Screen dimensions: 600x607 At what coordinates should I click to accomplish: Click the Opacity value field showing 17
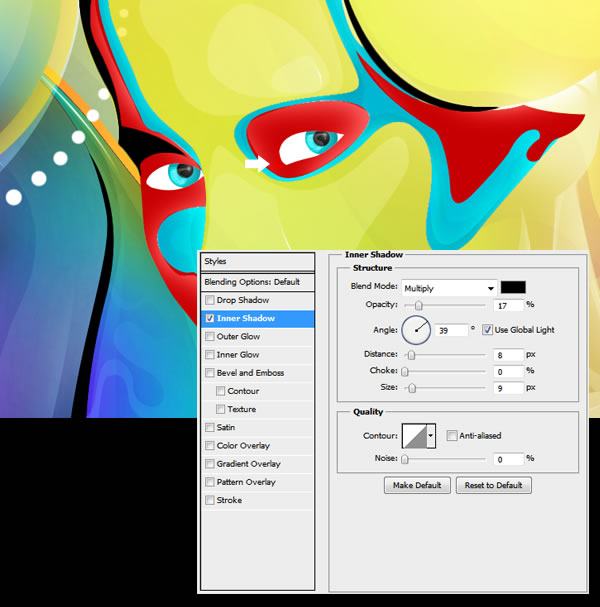point(508,306)
